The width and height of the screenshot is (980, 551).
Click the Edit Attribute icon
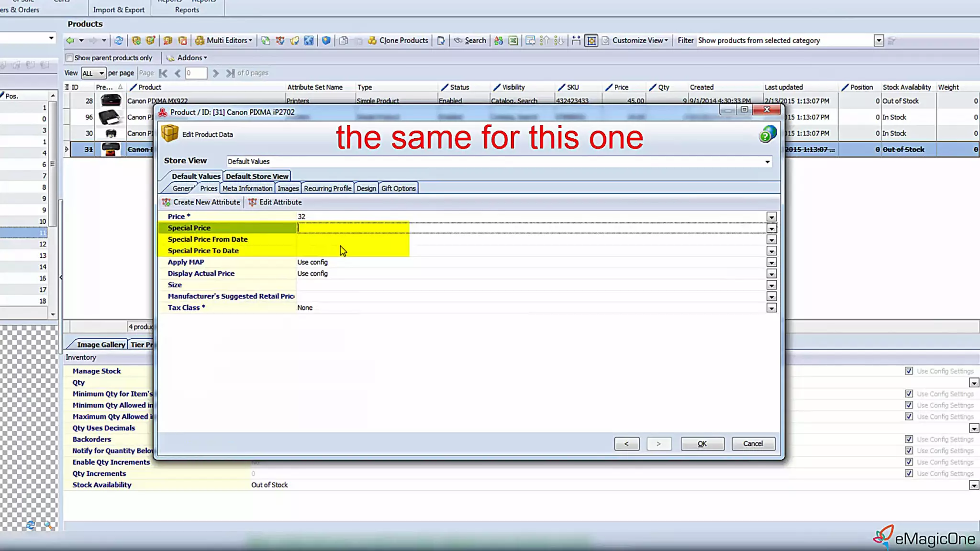[252, 202]
